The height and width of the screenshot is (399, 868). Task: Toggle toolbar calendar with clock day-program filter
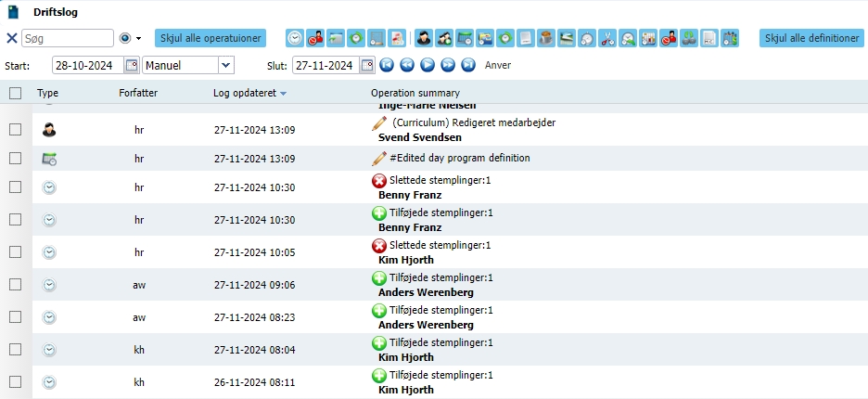point(465,38)
